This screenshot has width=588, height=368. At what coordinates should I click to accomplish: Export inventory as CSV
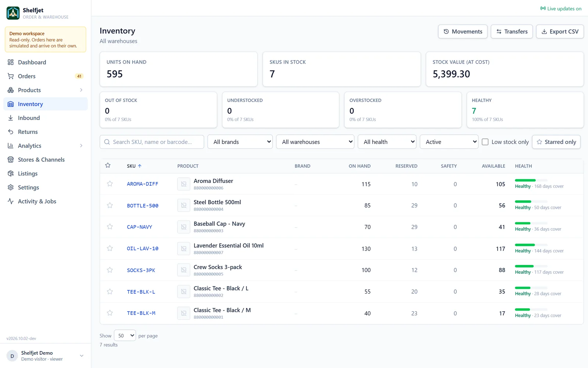point(560,32)
